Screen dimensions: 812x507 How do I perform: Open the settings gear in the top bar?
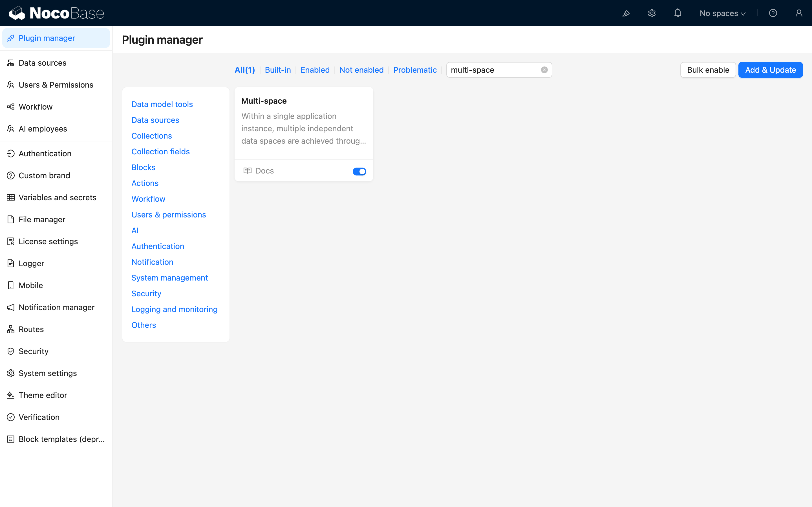tap(652, 14)
